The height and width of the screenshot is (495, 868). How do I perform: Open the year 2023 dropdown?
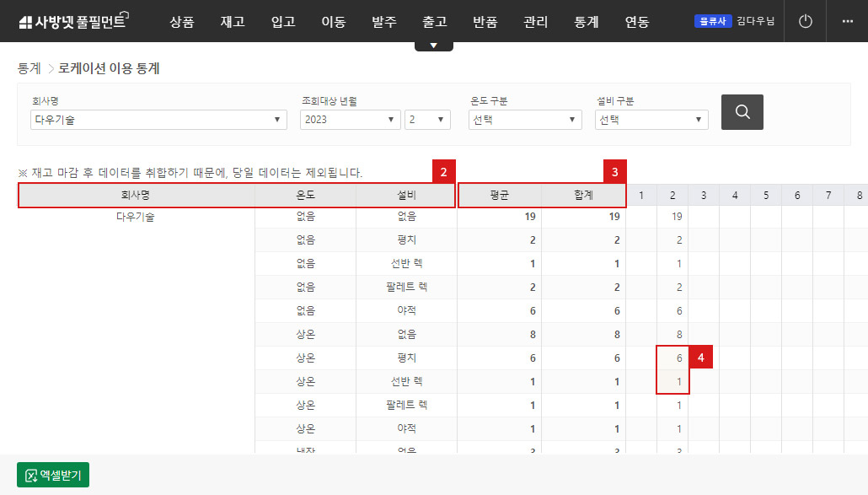click(349, 119)
